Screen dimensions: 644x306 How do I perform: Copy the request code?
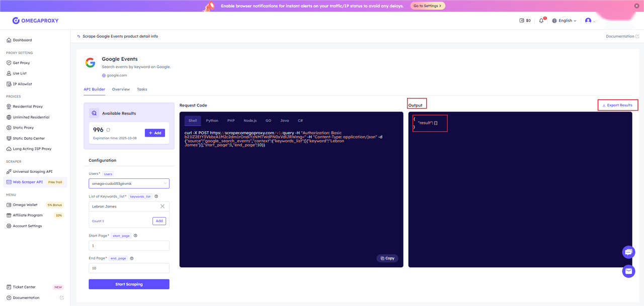coord(387,258)
